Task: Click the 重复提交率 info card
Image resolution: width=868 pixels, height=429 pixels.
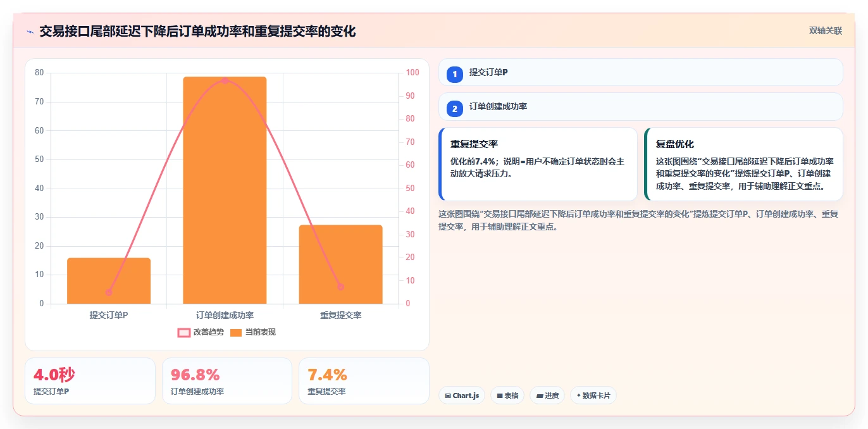Action: (538, 164)
